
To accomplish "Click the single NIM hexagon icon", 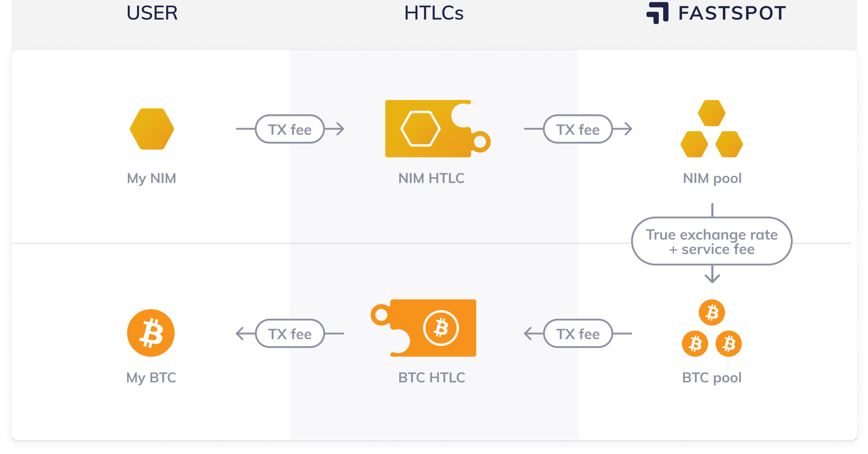I will click(x=152, y=129).
